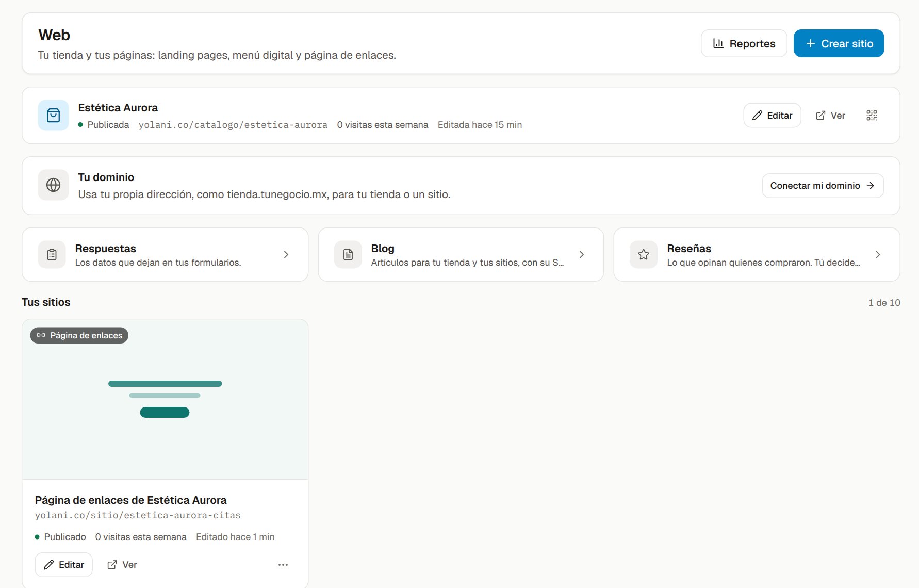Open the QR code icon for Estética Aurora

(x=872, y=115)
